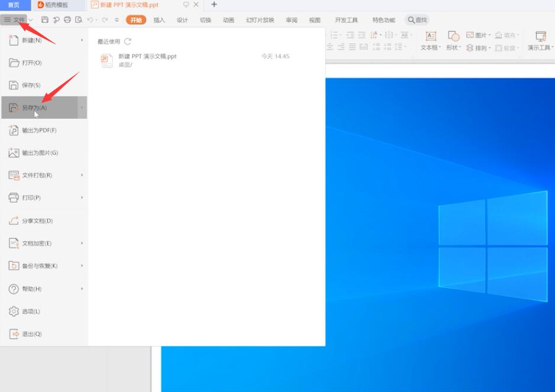The height and width of the screenshot is (392, 555).
Task: Open the 视图 ribbon tab
Action: (x=315, y=20)
